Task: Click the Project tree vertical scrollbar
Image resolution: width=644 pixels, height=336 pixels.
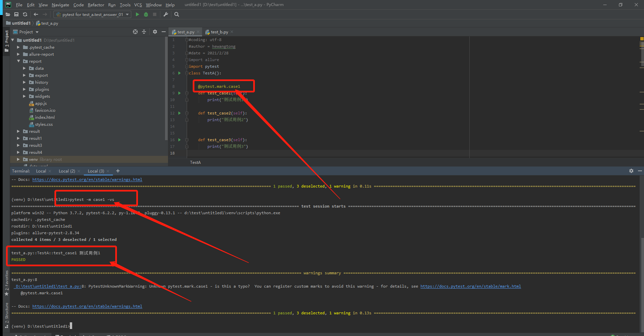Action: pos(166,88)
